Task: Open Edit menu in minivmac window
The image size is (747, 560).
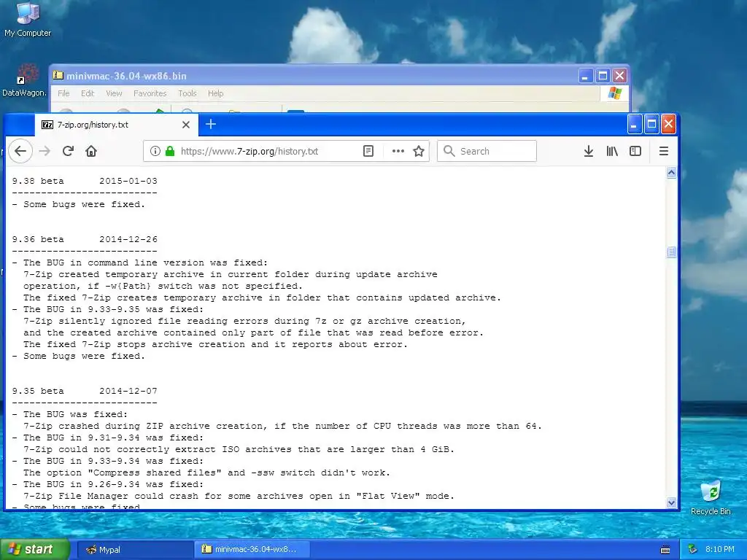Action: (88, 93)
